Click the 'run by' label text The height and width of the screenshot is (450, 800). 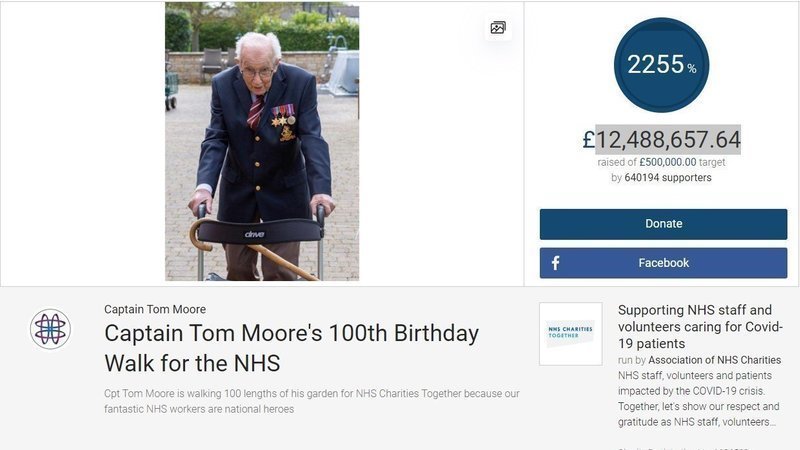click(632, 360)
